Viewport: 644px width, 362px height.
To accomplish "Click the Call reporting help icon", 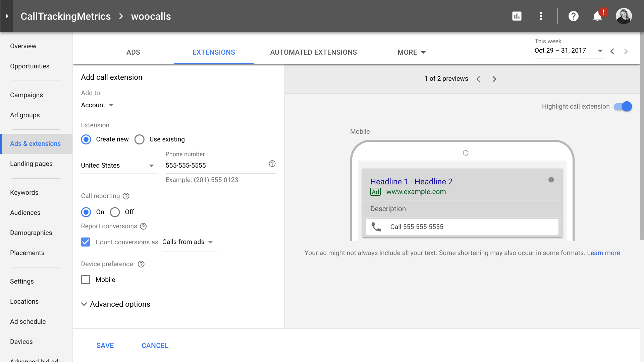I will point(126,196).
